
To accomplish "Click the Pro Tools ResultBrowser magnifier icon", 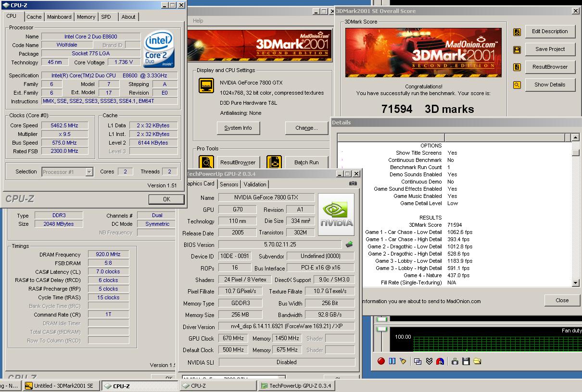I will 206,162.
